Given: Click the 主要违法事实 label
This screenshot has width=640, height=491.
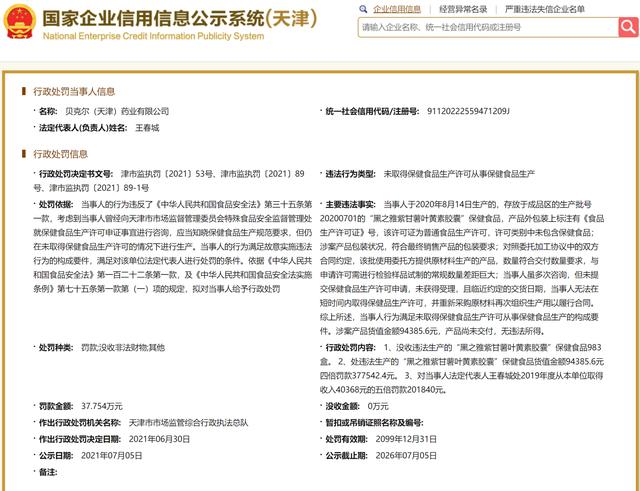Looking at the screenshot, I should coord(351,204).
